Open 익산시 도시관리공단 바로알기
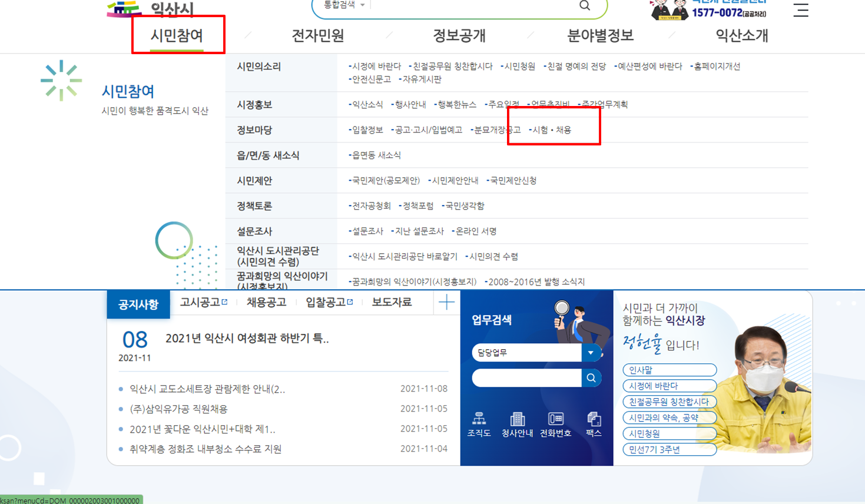This screenshot has height=504, width=865. 403,257
